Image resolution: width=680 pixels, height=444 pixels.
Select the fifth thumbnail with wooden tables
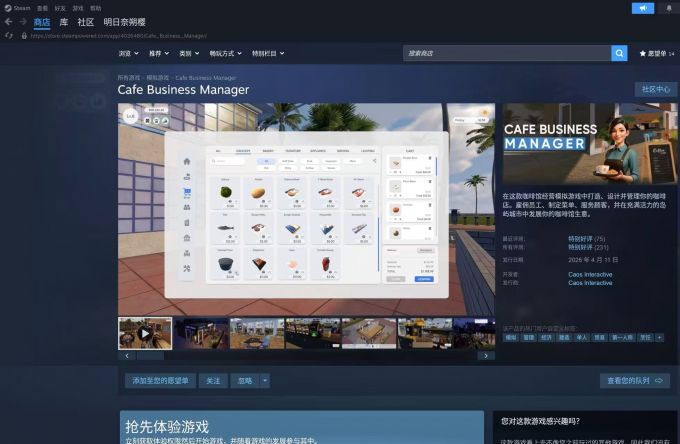(369, 333)
